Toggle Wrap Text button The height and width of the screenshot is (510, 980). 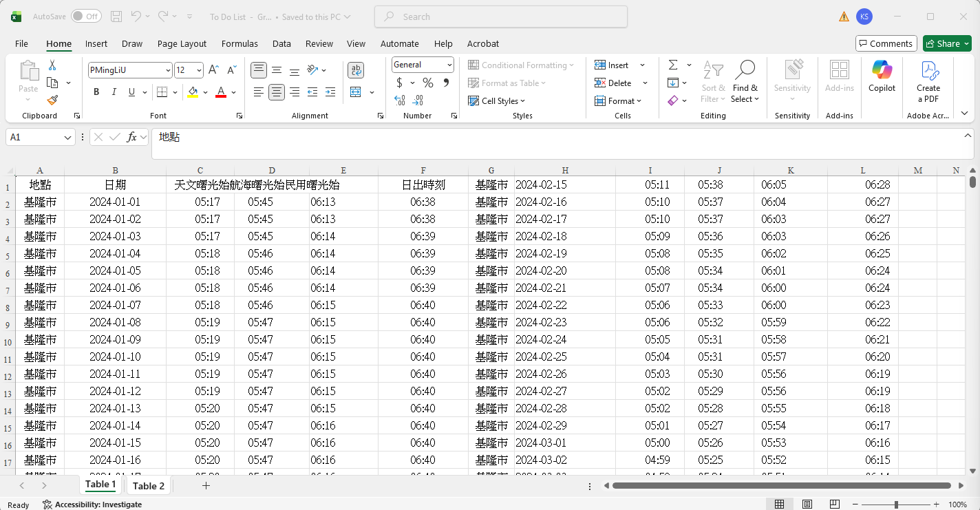click(x=356, y=70)
